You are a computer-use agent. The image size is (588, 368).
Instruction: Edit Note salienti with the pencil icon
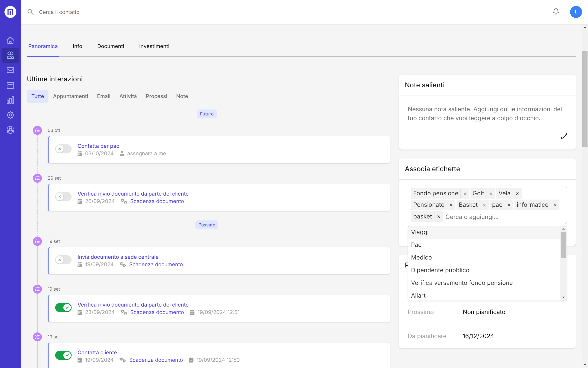point(564,136)
